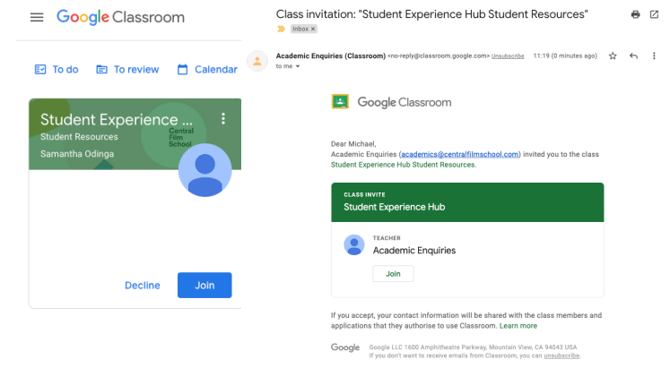Click the green Google Classroom email logo icon
This screenshot has height=385, width=670.
point(340,102)
